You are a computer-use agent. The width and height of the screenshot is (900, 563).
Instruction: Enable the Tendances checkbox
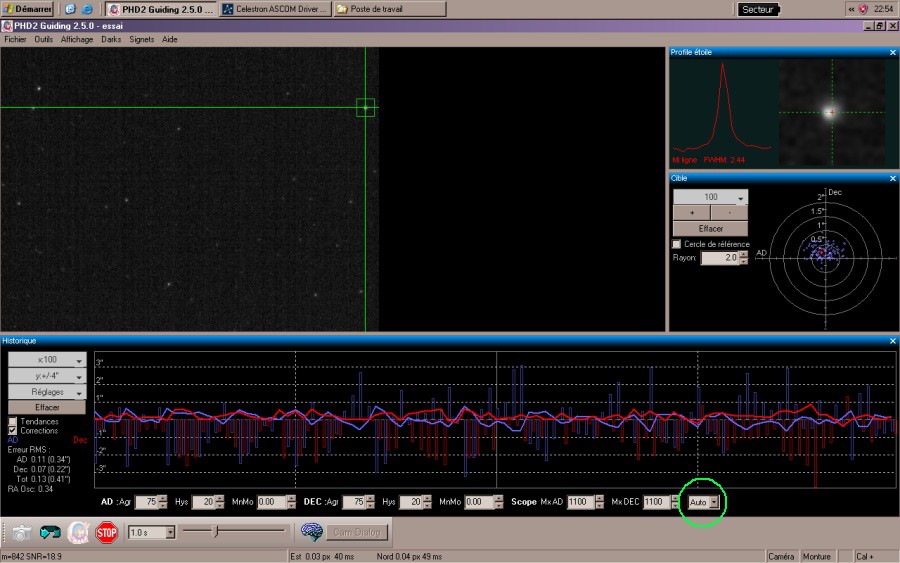tap(13, 422)
